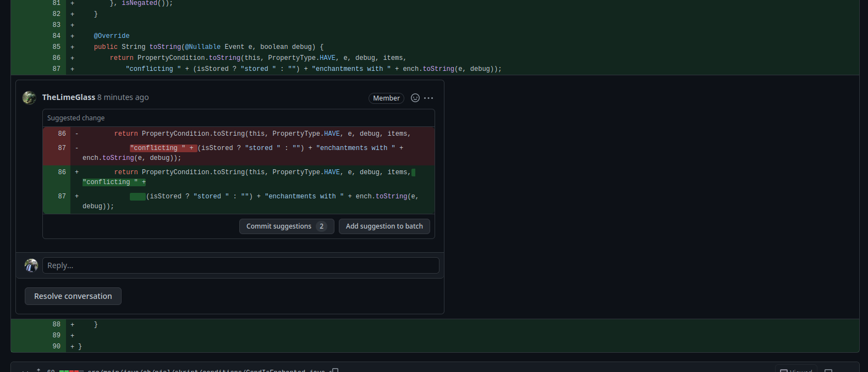Image resolution: width=868 pixels, height=372 pixels.
Task: Click the red-highlighted "conflicting " + removed text
Action: tap(163, 148)
